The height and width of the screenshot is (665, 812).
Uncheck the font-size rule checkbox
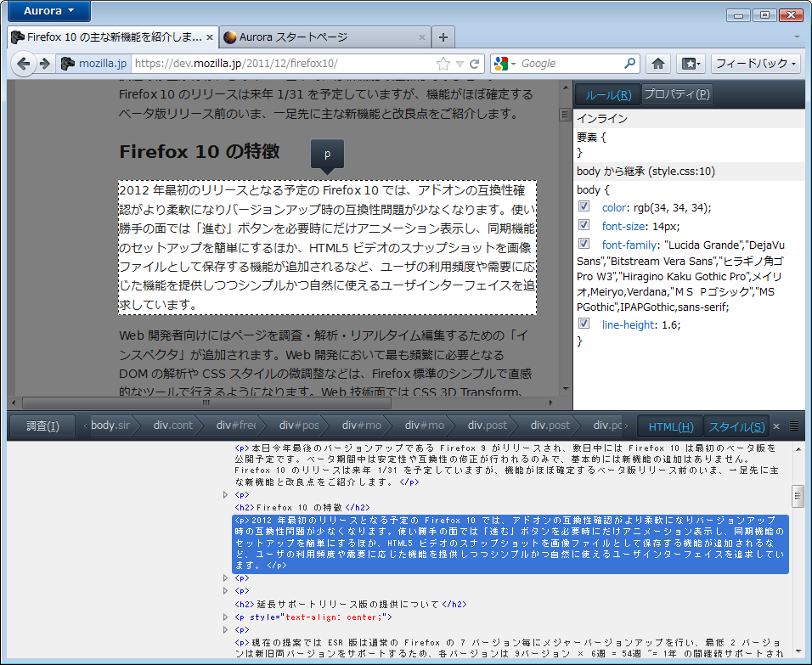point(584,225)
